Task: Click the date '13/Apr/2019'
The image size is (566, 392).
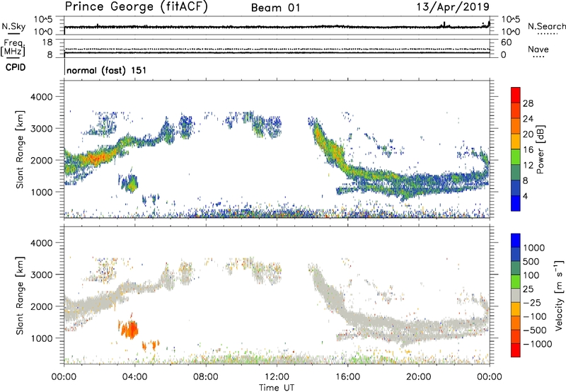Action: 454,6
